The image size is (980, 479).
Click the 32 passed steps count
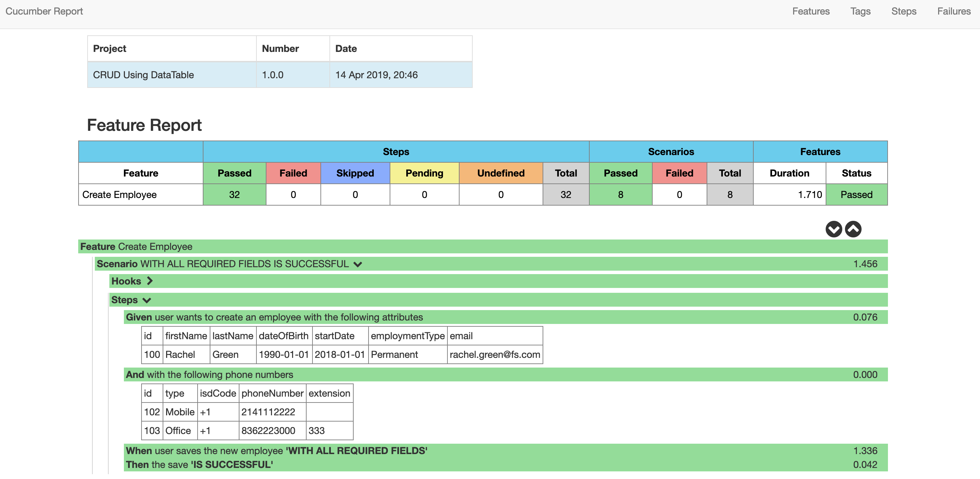(234, 195)
